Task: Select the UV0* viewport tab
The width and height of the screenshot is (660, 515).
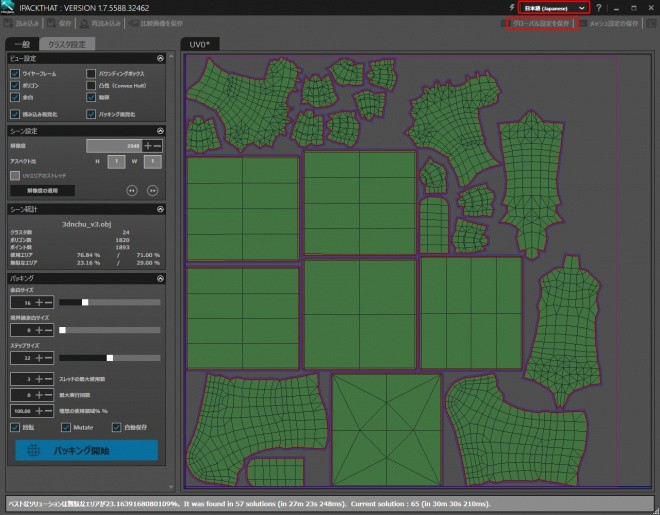Action: pos(200,44)
